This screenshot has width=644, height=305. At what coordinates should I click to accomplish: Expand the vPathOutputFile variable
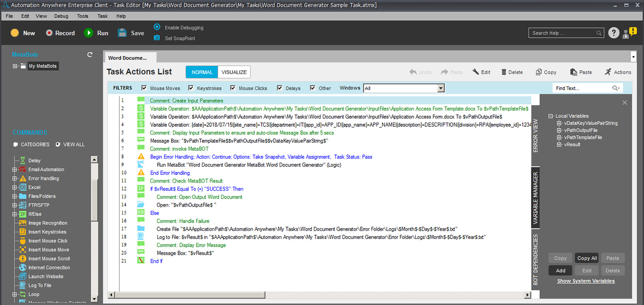(x=559, y=130)
